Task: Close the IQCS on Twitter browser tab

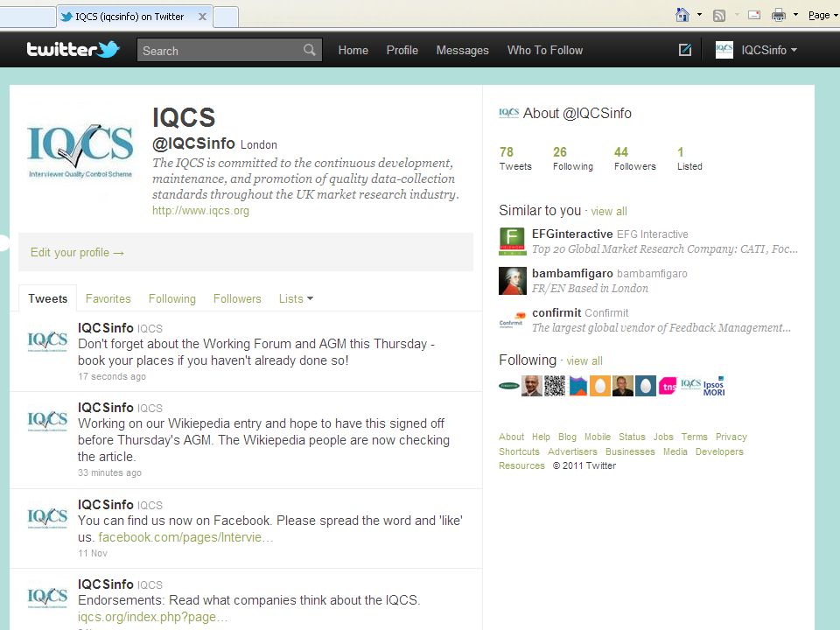Action: click(x=202, y=17)
